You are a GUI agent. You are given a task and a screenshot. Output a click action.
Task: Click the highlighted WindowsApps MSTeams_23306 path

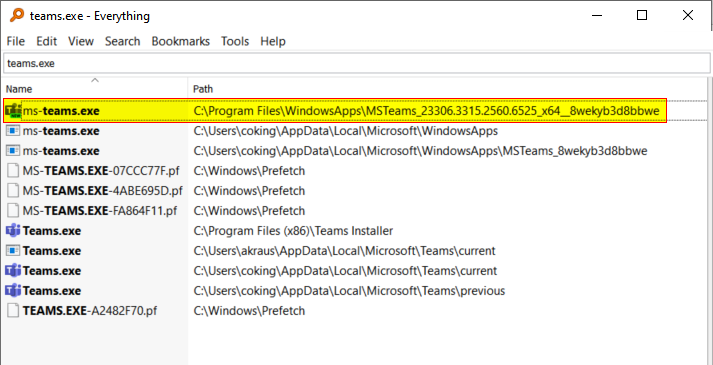click(426, 110)
